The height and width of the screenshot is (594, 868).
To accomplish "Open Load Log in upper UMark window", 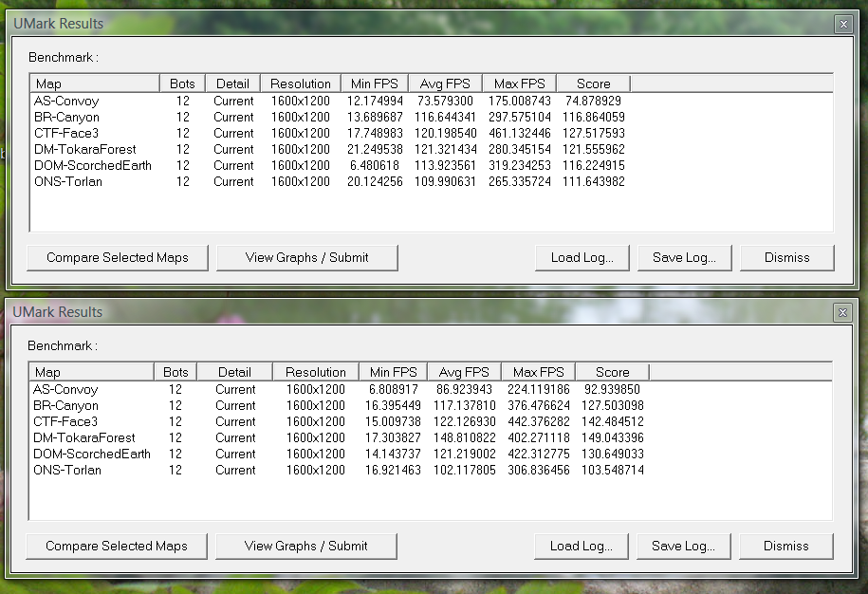I will 582,258.
